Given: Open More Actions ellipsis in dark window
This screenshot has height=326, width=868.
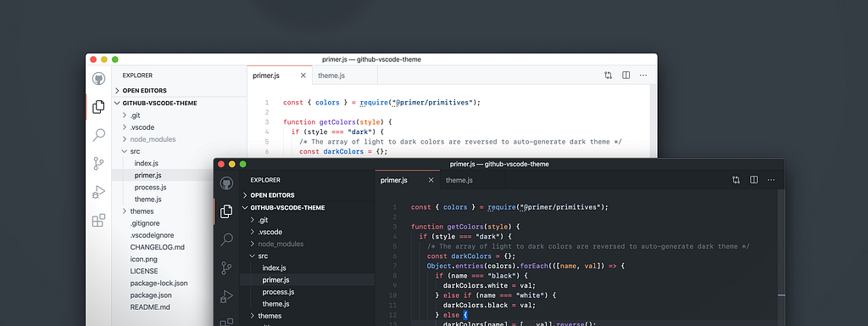Looking at the screenshot, I should coord(771,180).
